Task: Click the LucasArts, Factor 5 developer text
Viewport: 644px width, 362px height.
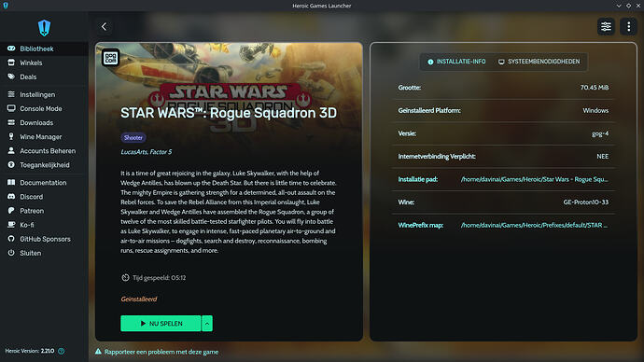Action: (x=147, y=152)
